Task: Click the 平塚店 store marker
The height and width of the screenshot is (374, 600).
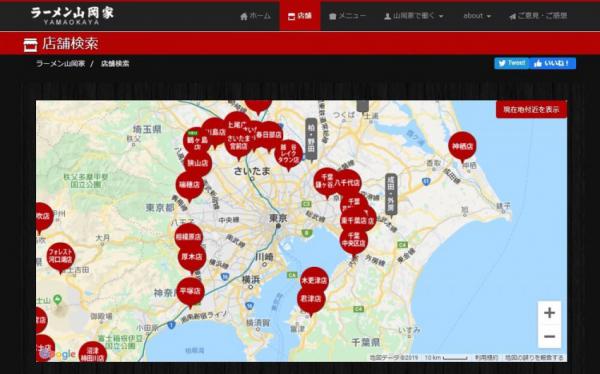Action: coord(191,291)
